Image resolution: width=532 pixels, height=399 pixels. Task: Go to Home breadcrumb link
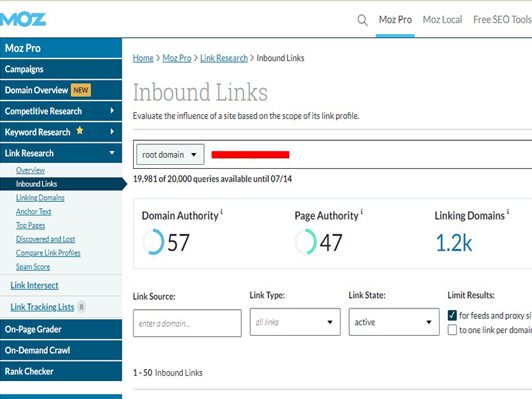point(143,59)
